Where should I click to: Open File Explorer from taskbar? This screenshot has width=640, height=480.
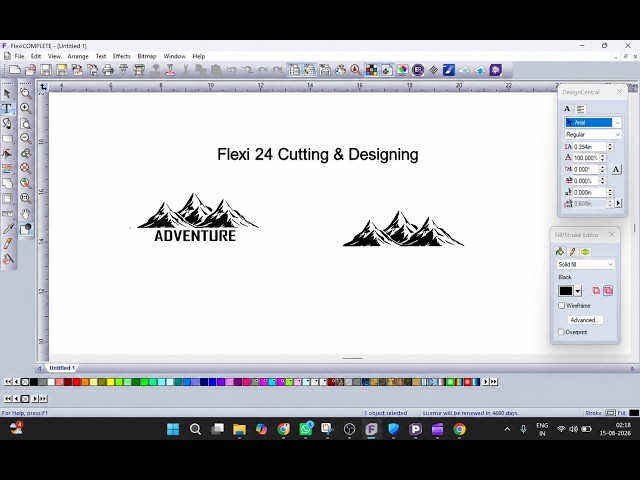[x=239, y=429]
